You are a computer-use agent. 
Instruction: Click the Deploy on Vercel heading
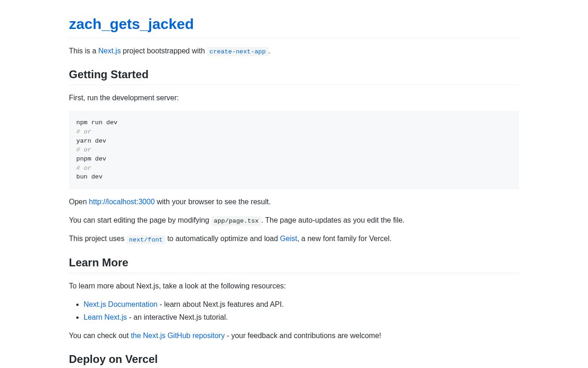pyautogui.click(x=113, y=359)
